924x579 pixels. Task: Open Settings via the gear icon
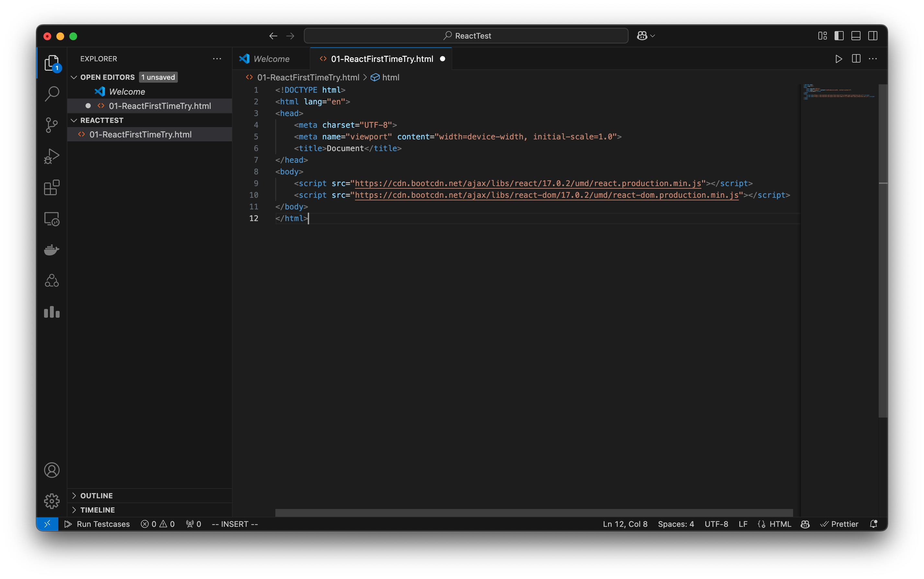click(x=52, y=501)
